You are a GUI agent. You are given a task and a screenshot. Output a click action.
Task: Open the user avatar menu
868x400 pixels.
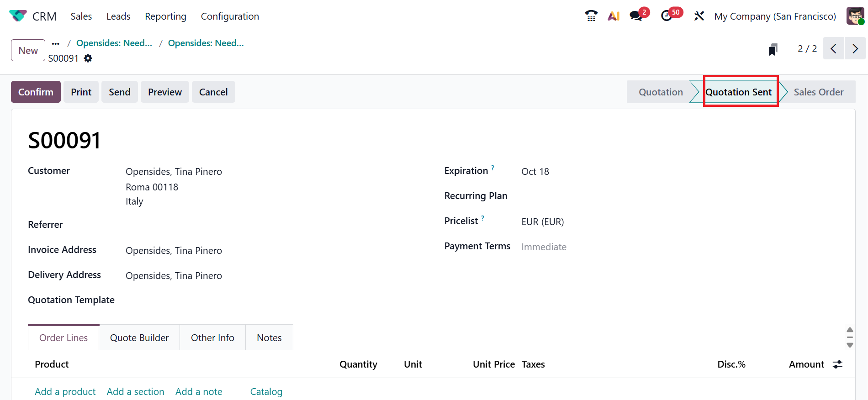pos(855,16)
